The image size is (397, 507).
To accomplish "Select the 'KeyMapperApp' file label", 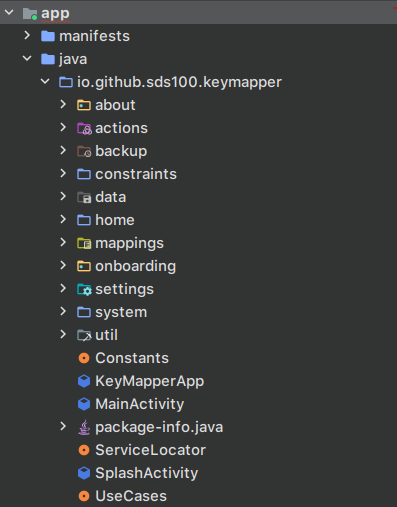I will pyautogui.click(x=150, y=381).
